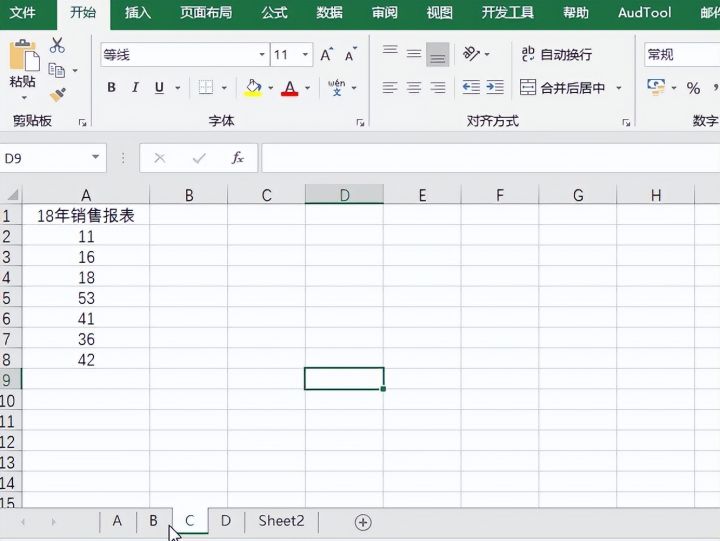Open the Name Box dropdown arrow
This screenshot has height=541, width=720.
point(96,157)
